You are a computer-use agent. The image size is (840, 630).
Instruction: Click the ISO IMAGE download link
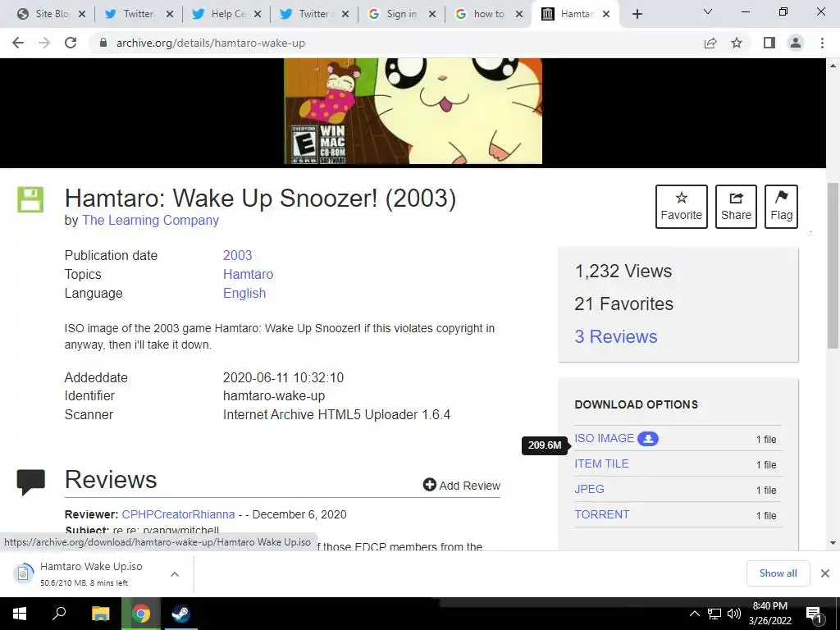point(605,438)
